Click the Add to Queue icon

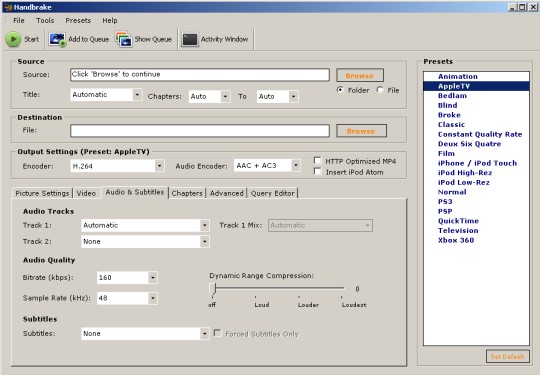point(57,40)
